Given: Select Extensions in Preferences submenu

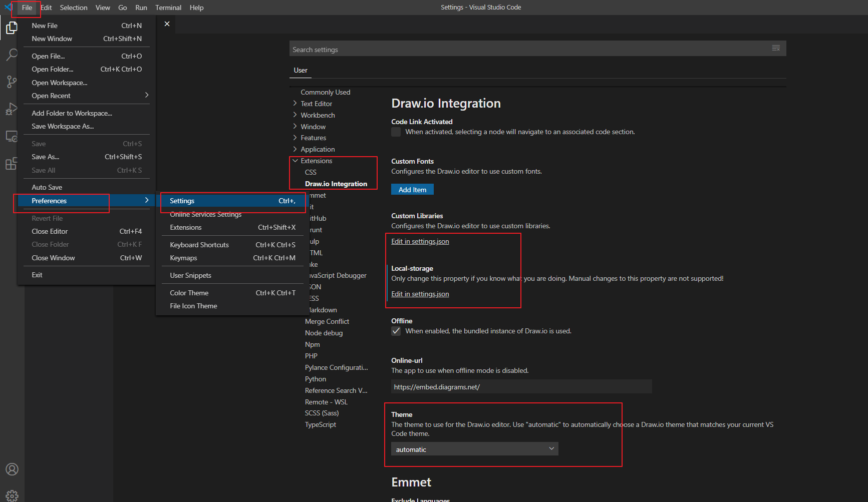Looking at the screenshot, I should (232, 227).
